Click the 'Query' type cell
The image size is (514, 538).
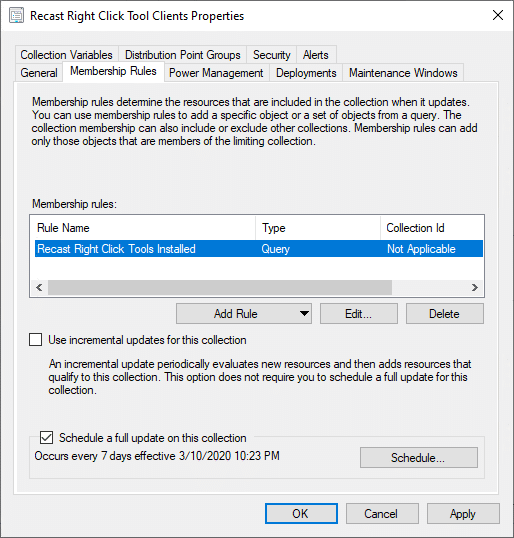click(x=276, y=249)
